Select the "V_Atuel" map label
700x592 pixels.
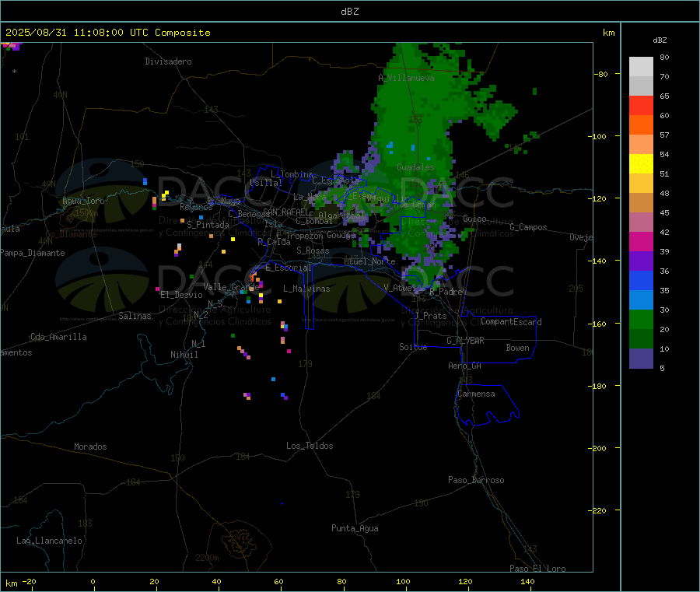click(399, 288)
